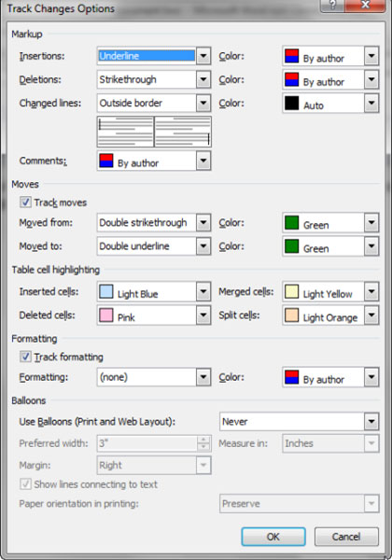This screenshot has width=392, height=560.
Task: Click the OK button
Action: (273, 537)
